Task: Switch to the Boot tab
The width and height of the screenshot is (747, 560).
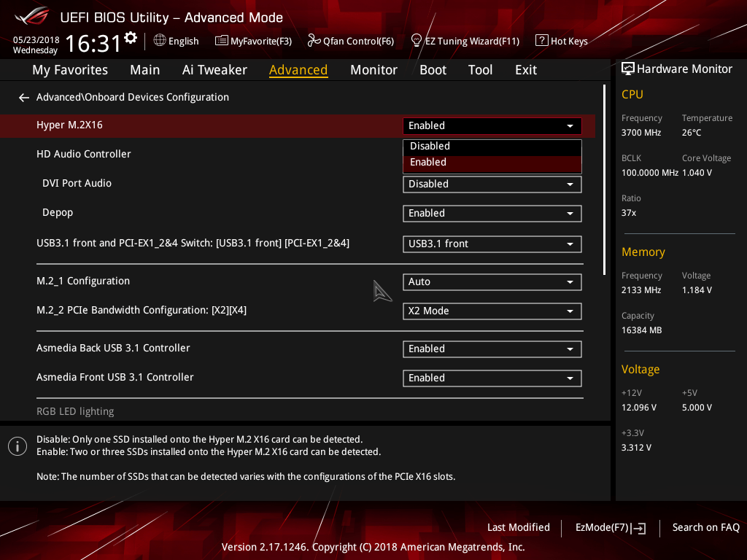Action: coord(433,69)
